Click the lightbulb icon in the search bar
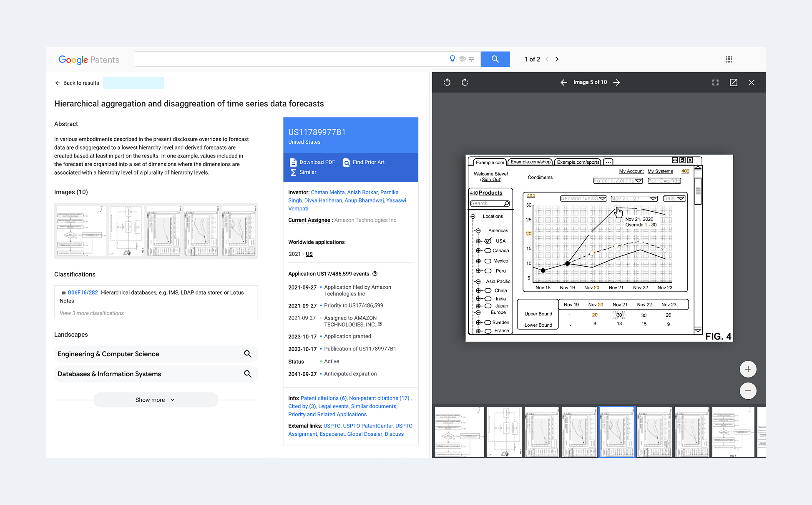812x505 pixels. (x=453, y=59)
